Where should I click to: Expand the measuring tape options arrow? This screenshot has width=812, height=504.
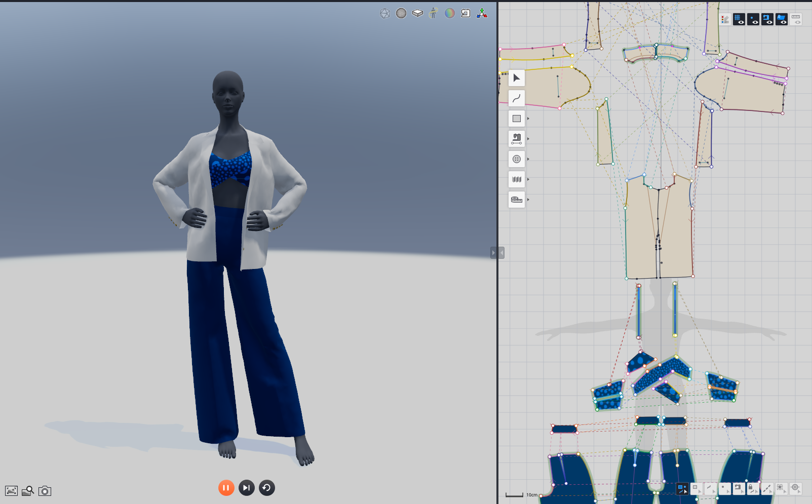(528, 200)
